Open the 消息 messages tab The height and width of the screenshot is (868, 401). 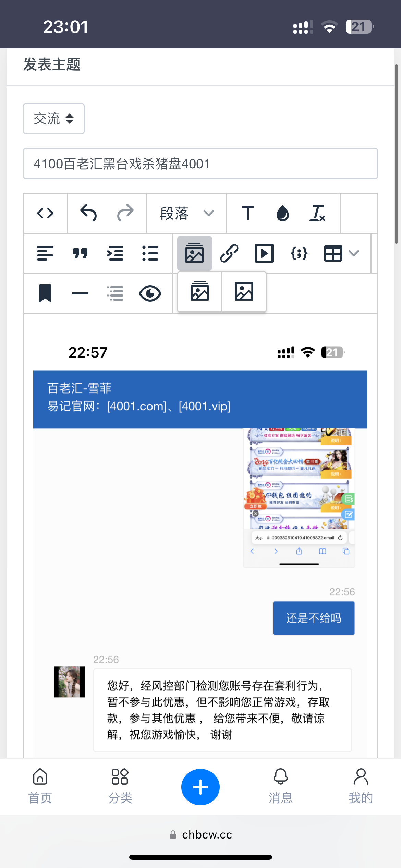click(x=280, y=786)
